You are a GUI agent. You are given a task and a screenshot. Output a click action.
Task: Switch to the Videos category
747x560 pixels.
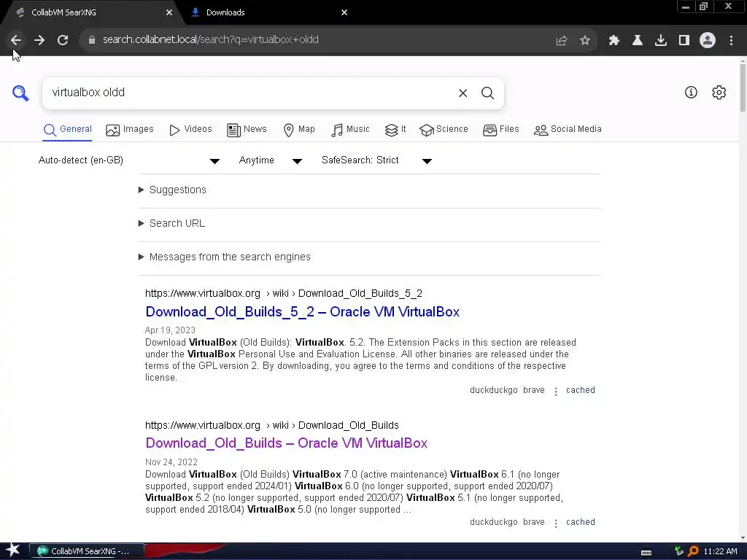pyautogui.click(x=190, y=130)
